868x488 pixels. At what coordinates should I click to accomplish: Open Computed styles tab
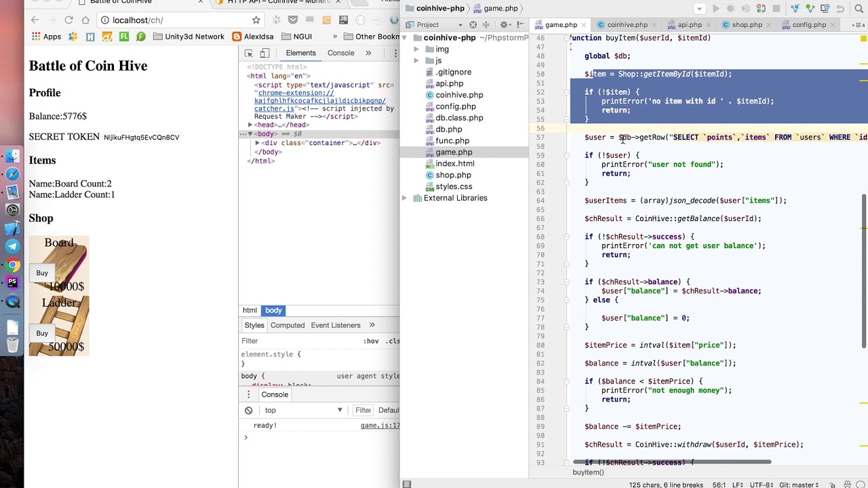(x=288, y=325)
